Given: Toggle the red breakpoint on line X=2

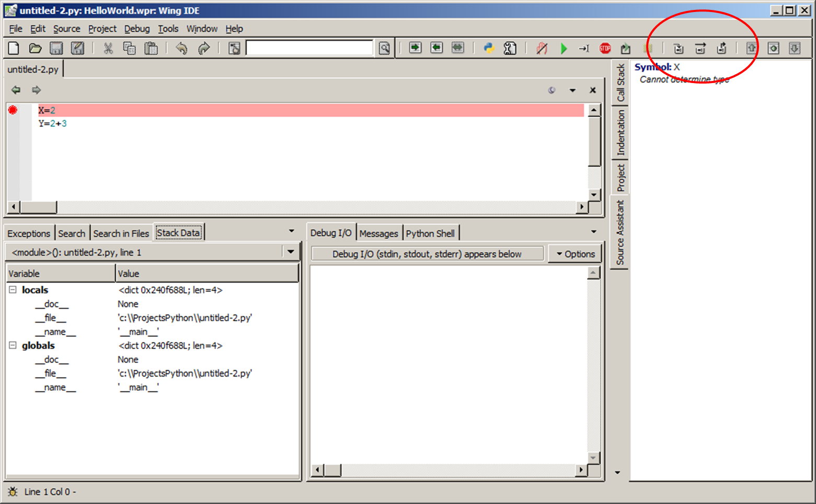Looking at the screenshot, I should click(x=13, y=110).
